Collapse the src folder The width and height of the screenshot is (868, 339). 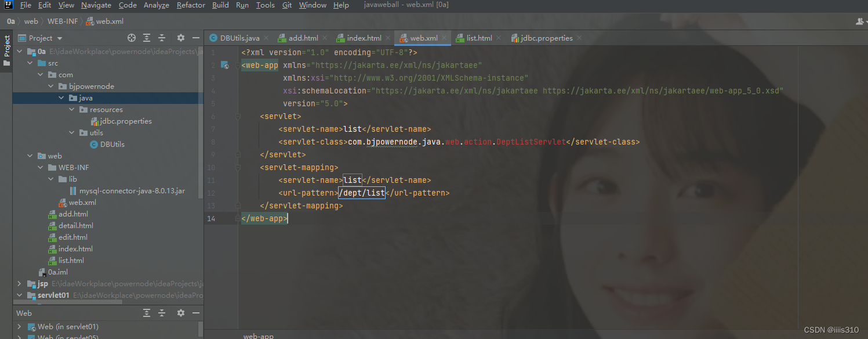[30, 63]
